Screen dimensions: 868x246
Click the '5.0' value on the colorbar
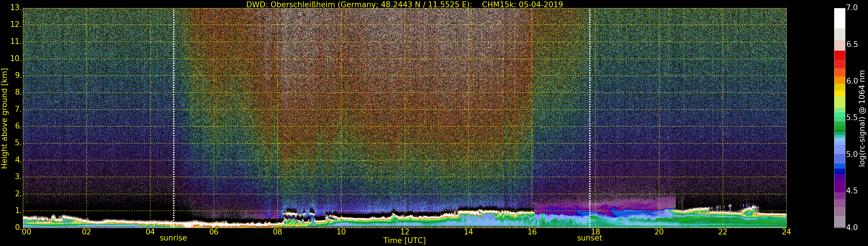852,154
